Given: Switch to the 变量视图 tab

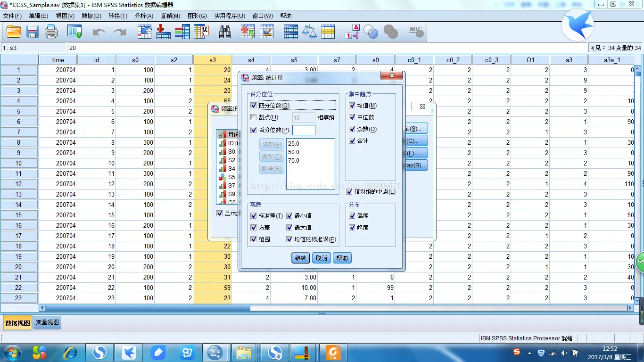Looking at the screenshot, I should 48,323.
